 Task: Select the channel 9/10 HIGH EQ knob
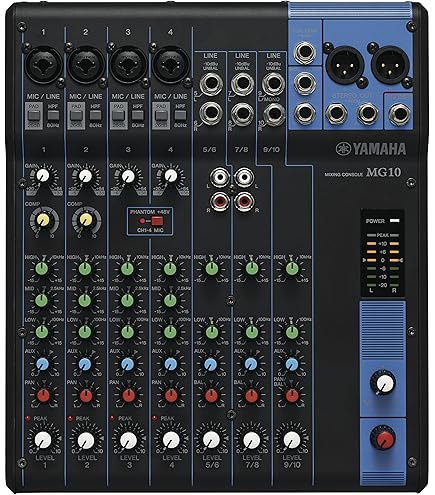(292, 268)
